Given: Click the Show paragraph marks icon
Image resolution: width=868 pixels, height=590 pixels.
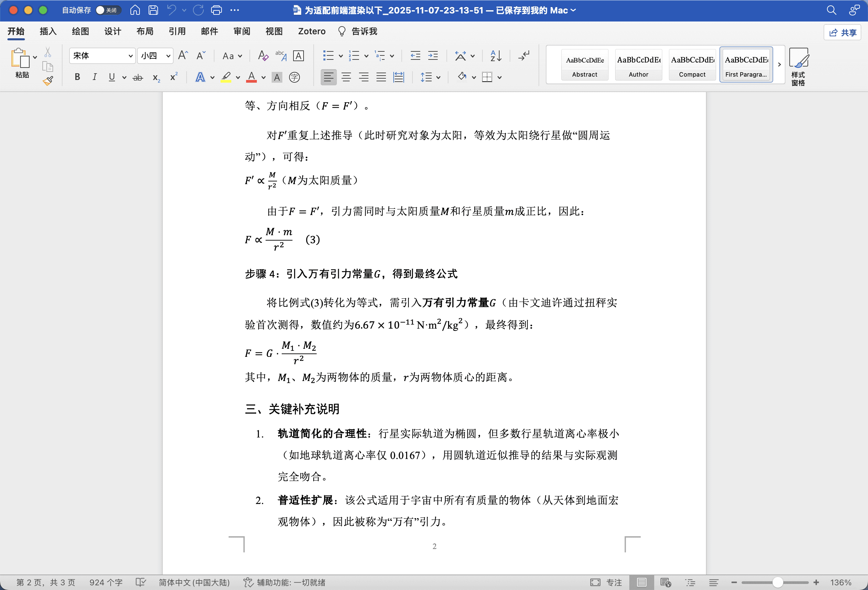Looking at the screenshot, I should tap(524, 56).
